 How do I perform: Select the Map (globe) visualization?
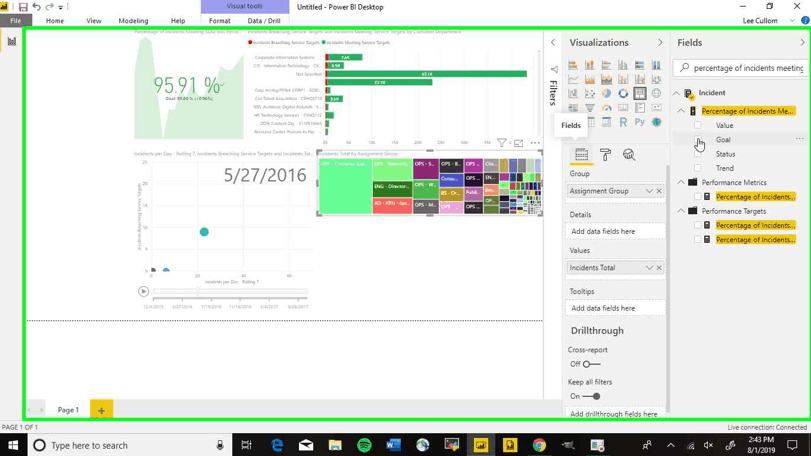(656, 94)
